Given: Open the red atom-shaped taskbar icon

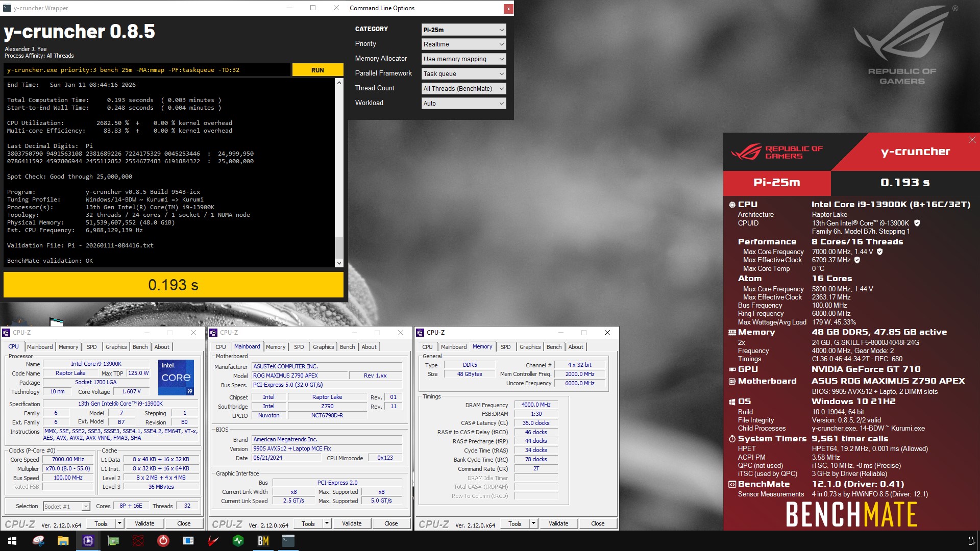Looking at the screenshot, I should click(x=138, y=541).
